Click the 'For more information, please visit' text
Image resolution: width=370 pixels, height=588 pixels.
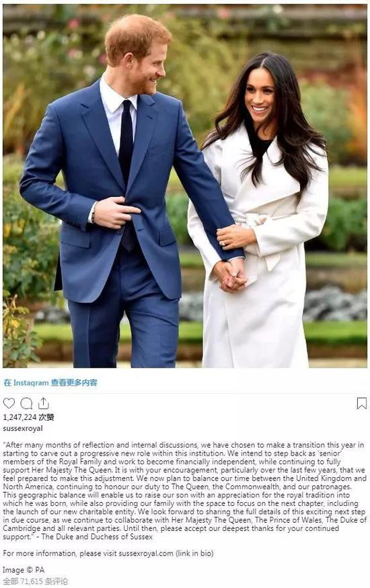pyautogui.click(x=60, y=553)
